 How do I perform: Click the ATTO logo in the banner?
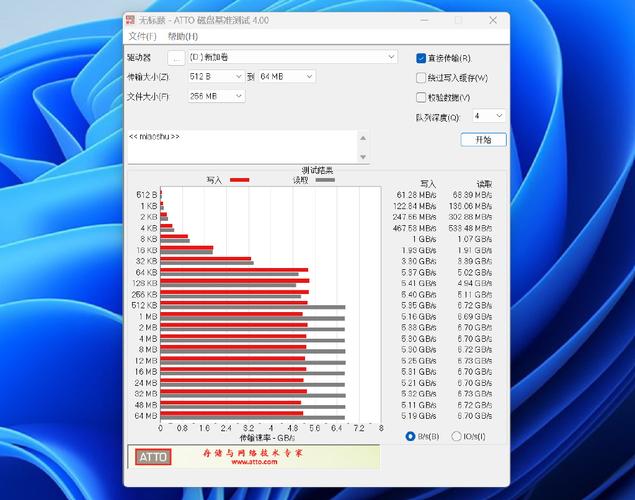tap(153, 457)
